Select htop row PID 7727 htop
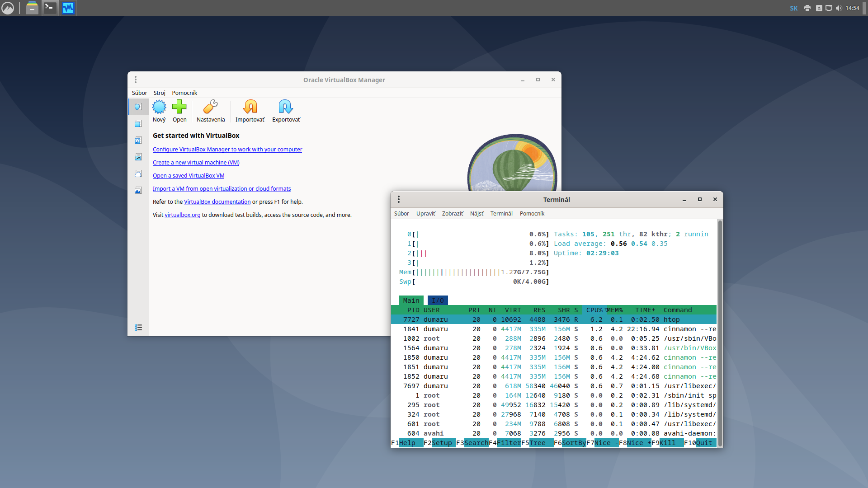868x488 pixels. [554, 319]
